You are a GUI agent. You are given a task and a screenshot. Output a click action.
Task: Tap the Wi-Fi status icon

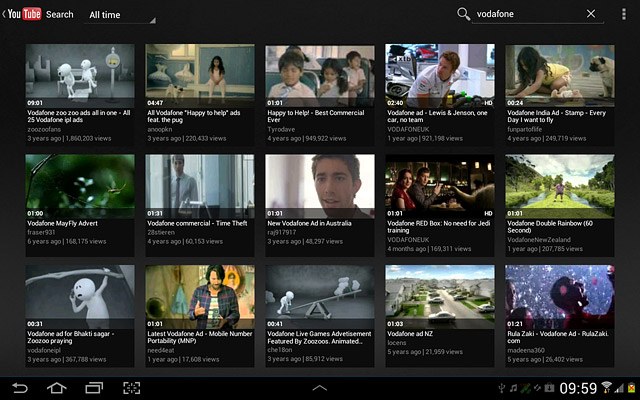pyautogui.click(x=606, y=387)
